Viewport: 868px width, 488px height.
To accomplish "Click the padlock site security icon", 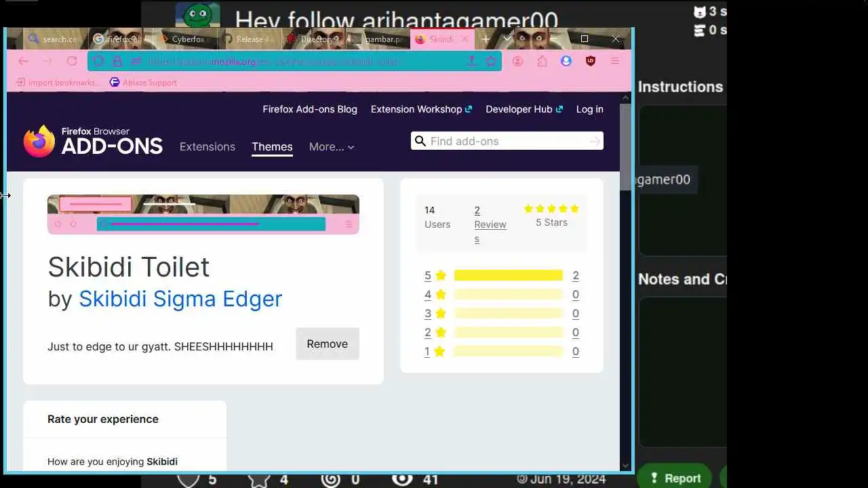I will [x=117, y=61].
